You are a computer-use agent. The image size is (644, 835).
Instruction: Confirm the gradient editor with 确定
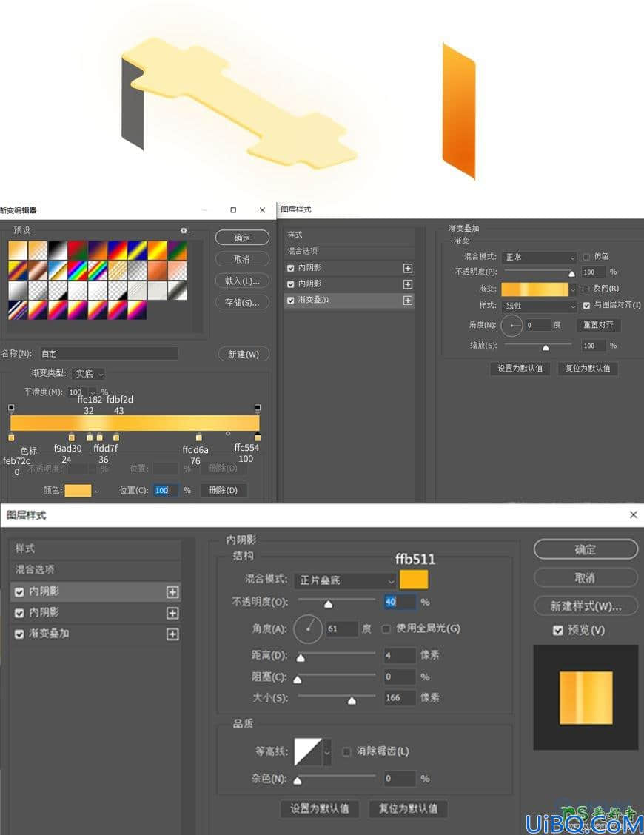[242, 238]
